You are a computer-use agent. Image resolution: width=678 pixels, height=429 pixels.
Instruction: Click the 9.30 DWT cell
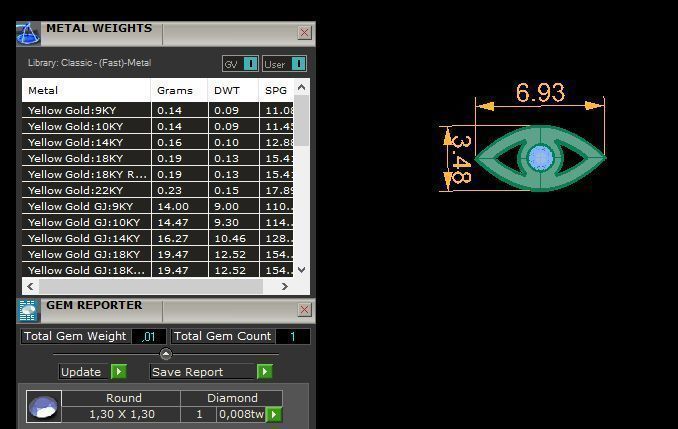[x=233, y=222]
